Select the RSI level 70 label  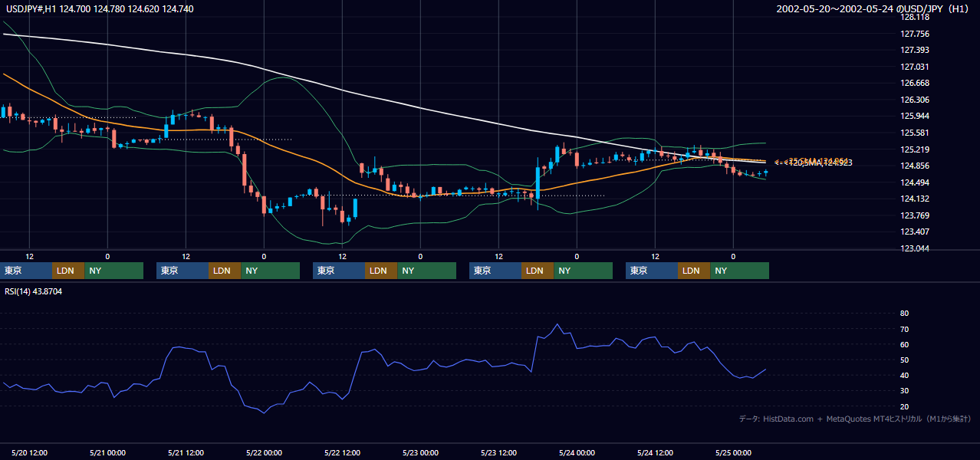[905, 329]
